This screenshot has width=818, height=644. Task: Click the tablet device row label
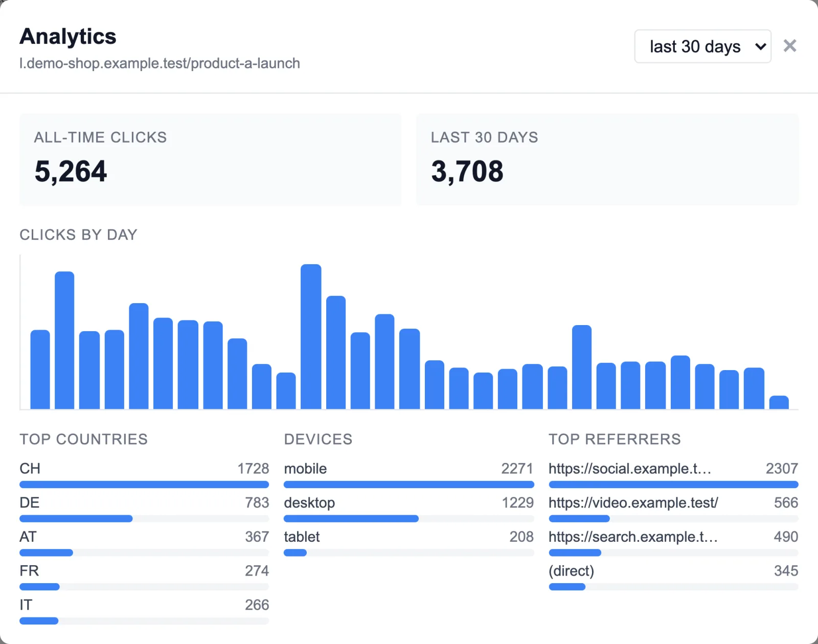(302, 537)
